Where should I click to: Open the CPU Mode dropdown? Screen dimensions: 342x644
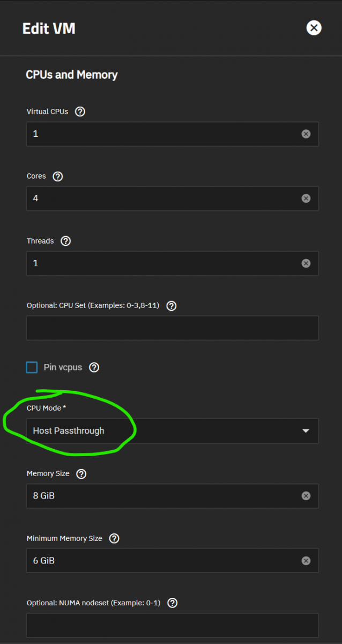click(172, 431)
